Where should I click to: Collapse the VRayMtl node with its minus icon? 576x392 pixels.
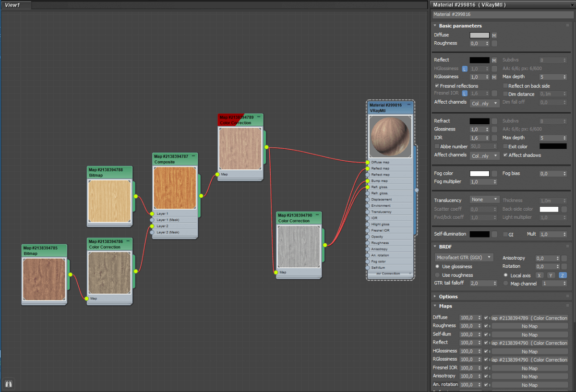409,105
